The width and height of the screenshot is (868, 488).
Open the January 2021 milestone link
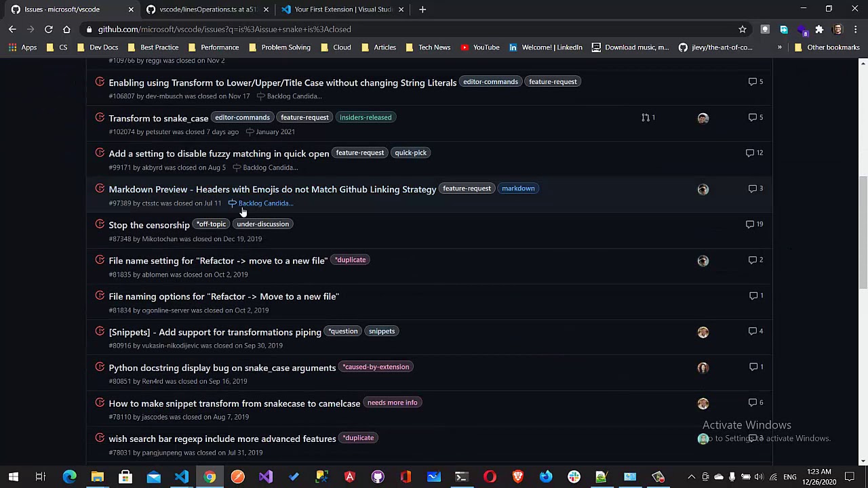pyautogui.click(x=270, y=131)
